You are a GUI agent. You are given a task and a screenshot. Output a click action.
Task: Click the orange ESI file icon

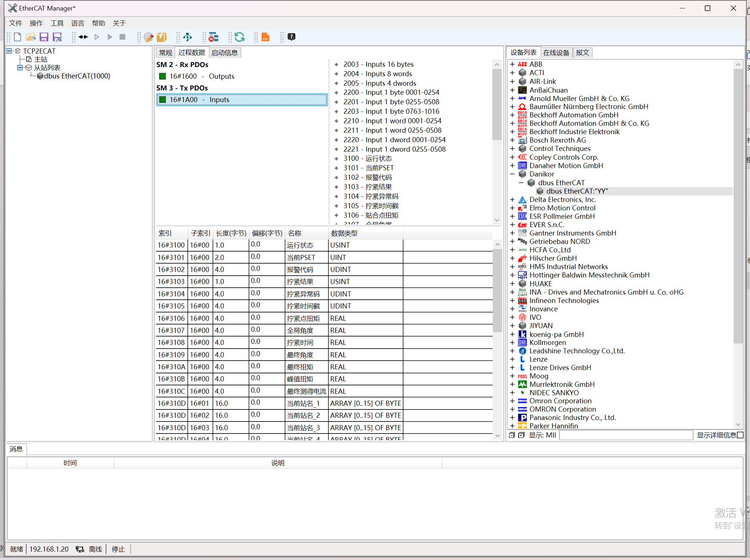[265, 37]
